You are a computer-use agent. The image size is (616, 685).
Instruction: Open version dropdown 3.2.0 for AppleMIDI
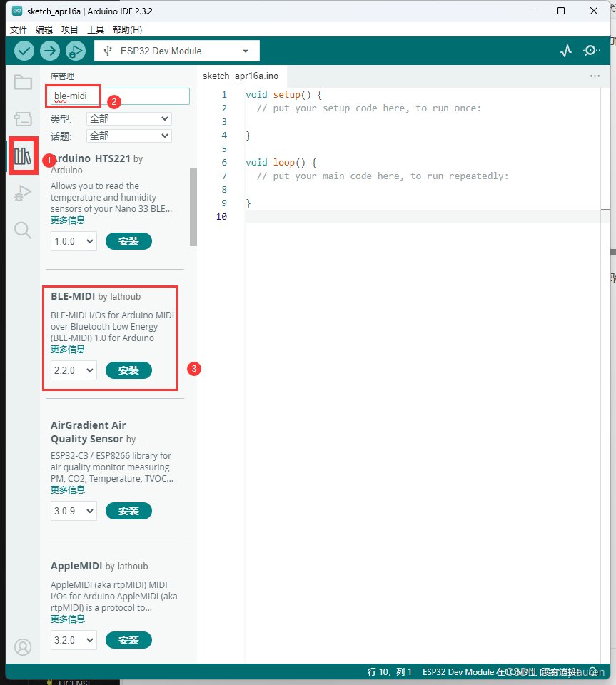click(x=74, y=641)
